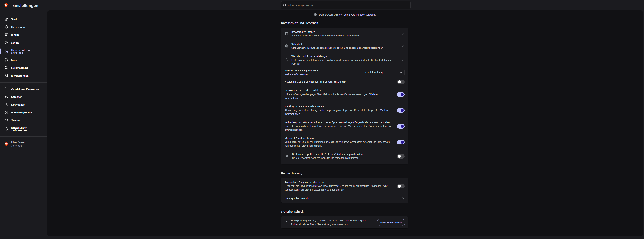Click the Sync icon in sidebar
The height and width of the screenshot is (239, 644).
7,60
